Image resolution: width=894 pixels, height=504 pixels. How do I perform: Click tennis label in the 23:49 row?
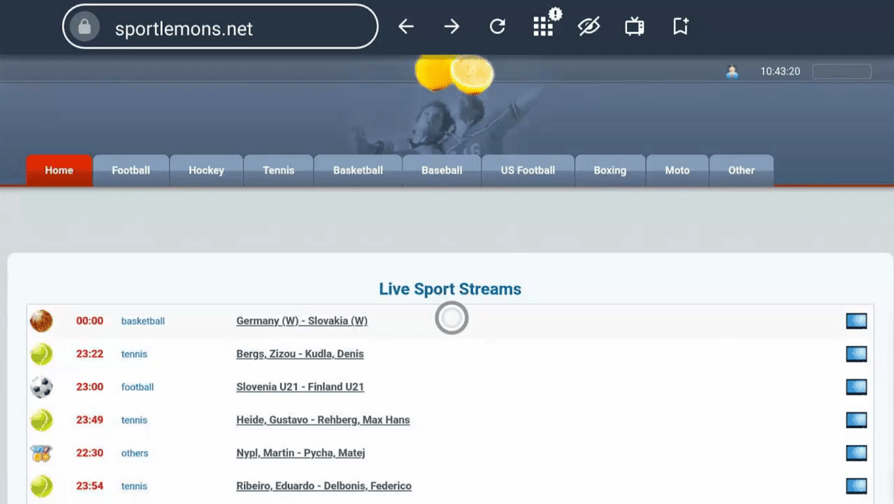tap(134, 420)
